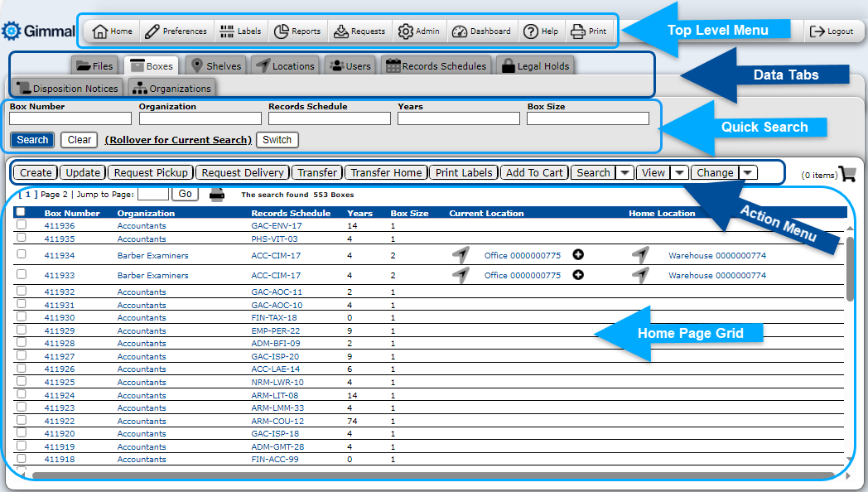Click the printer icon beside Go button

217,195
